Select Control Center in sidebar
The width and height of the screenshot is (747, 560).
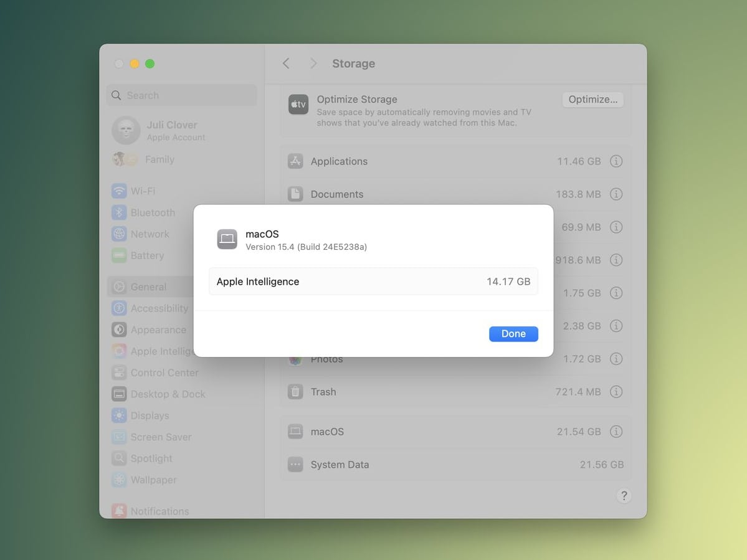pos(164,373)
